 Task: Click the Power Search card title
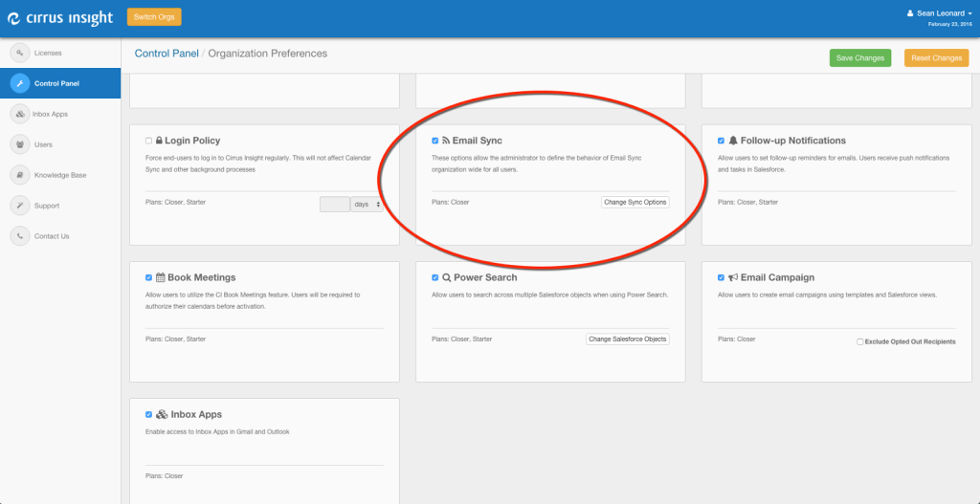tap(485, 277)
